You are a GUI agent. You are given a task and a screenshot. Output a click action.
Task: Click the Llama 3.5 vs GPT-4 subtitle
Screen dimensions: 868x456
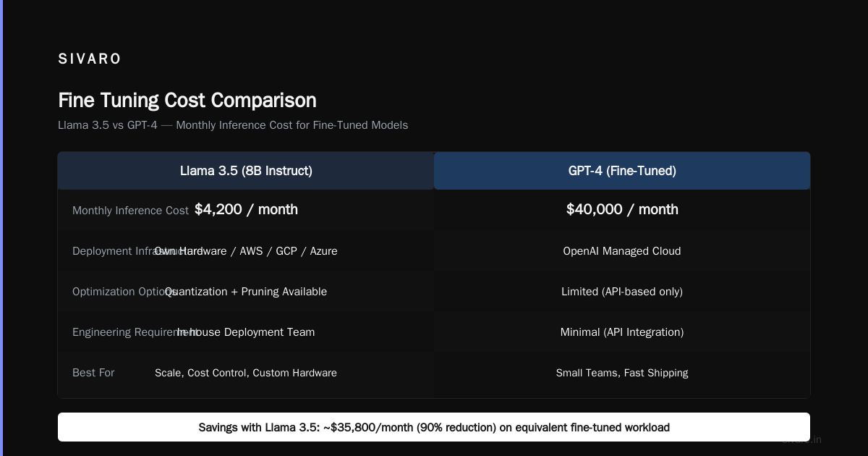[x=233, y=125]
